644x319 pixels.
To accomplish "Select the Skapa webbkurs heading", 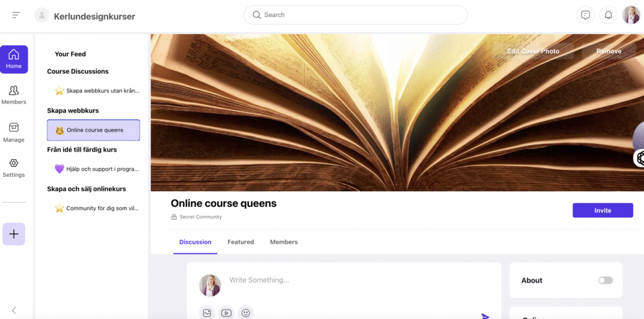I will [73, 111].
